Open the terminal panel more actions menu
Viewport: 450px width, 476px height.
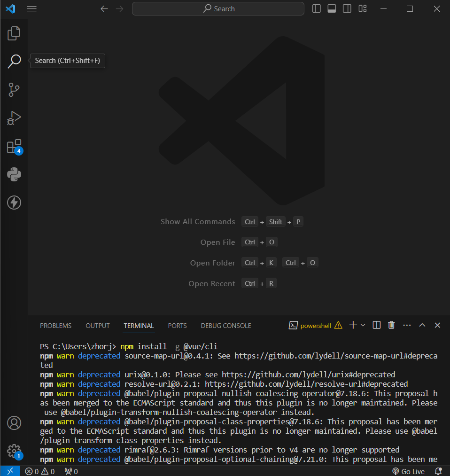[x=407, y=325]
